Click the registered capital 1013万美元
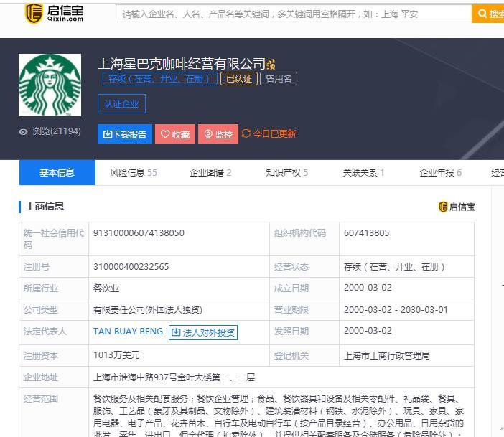 pyautogui.click(x=116, y=355)
